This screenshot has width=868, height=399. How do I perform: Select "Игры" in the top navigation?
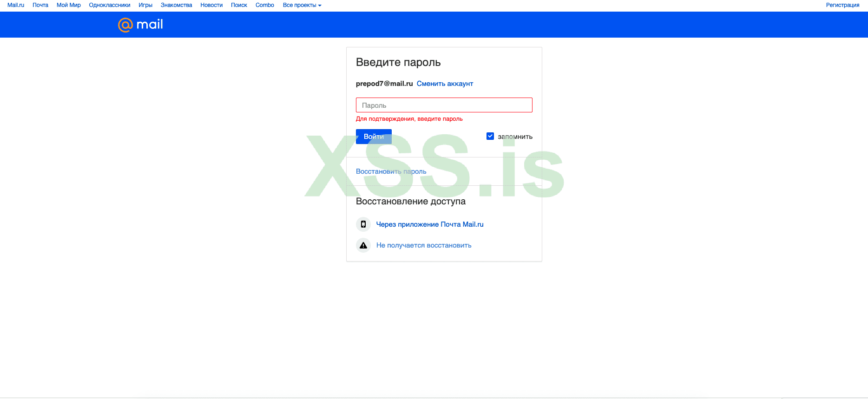click(x=145, y=5)
